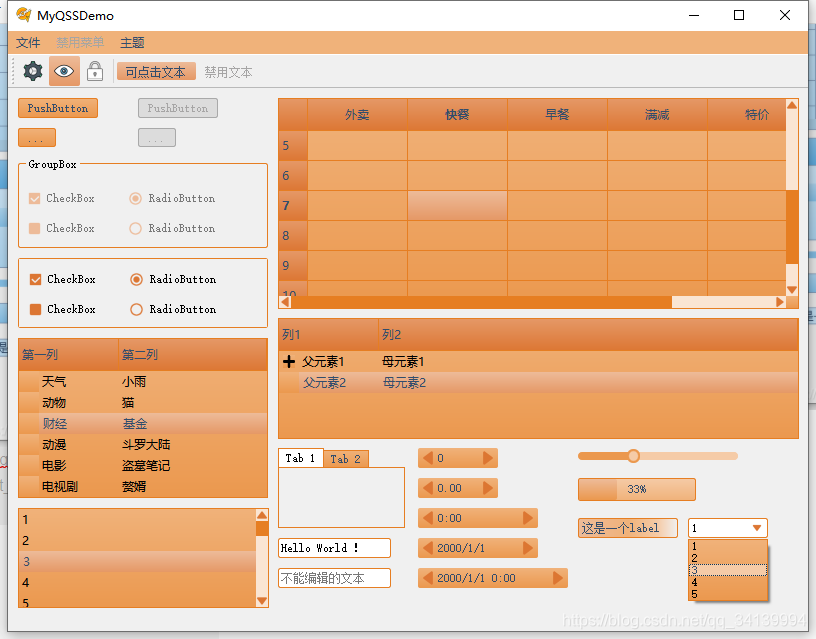Click the GroupBox checked disabled CheckBox
Image resolution: width=816 pixels, height=639 pixels.
pos(34,198)
